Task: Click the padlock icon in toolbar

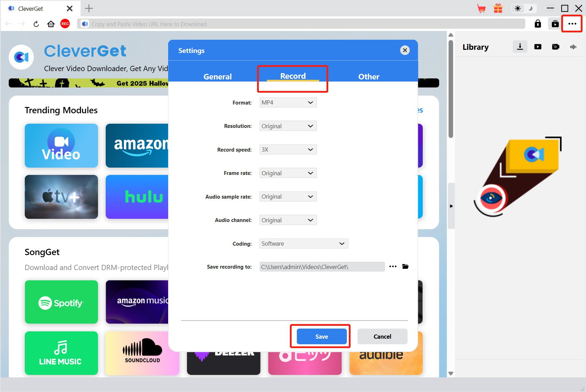Action: [x=538, y=24]
